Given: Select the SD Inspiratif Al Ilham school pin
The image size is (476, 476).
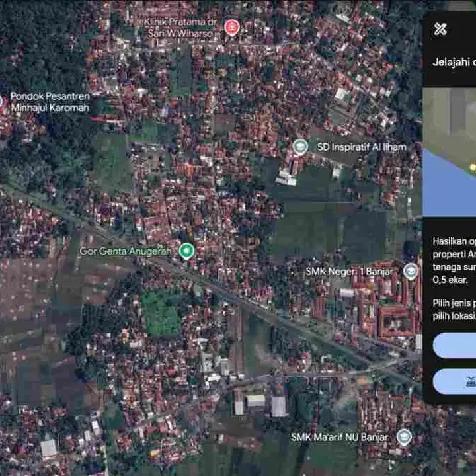Looking at the screenshot, I should (x=301, y=147).
